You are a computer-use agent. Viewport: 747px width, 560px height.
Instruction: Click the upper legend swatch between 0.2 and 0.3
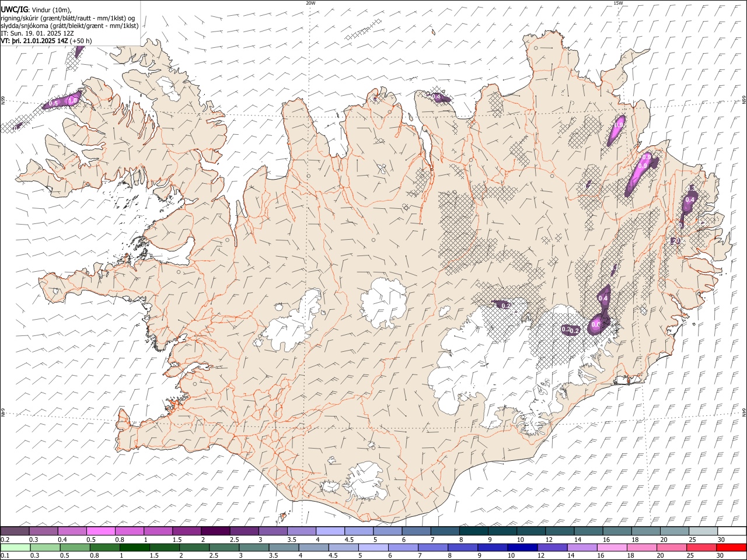coord(15,531)
